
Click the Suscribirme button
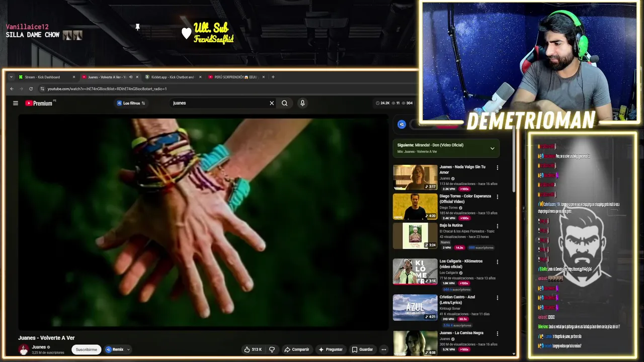click(87, 349)
